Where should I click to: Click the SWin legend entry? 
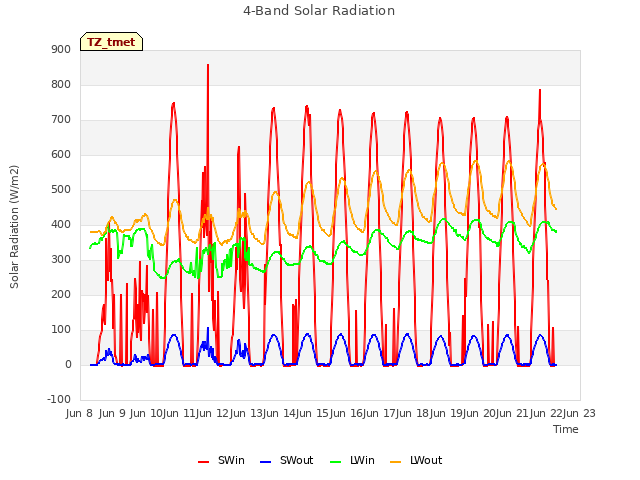tap(221, 460)
